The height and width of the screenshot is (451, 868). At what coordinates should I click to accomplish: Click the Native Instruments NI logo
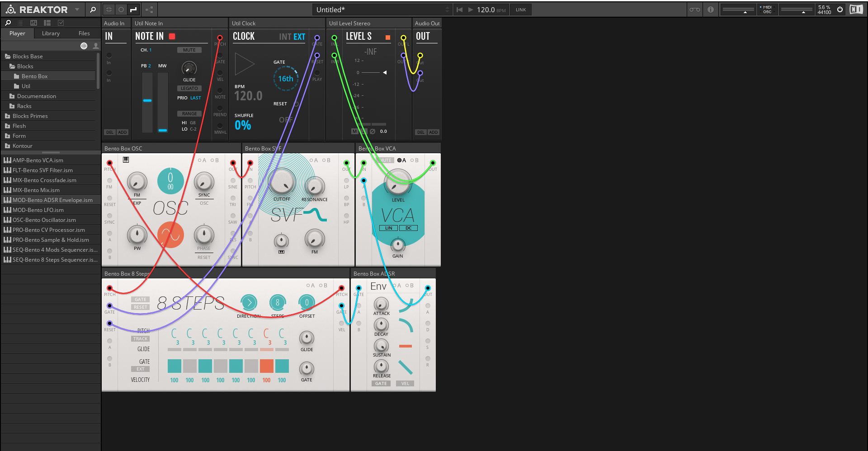pos(856,9)
